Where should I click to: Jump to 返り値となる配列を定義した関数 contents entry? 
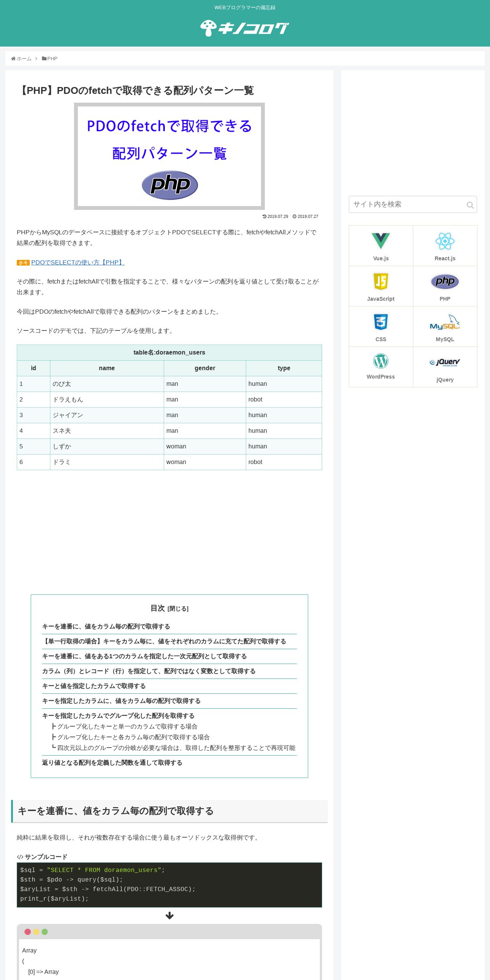pos(112,762)
